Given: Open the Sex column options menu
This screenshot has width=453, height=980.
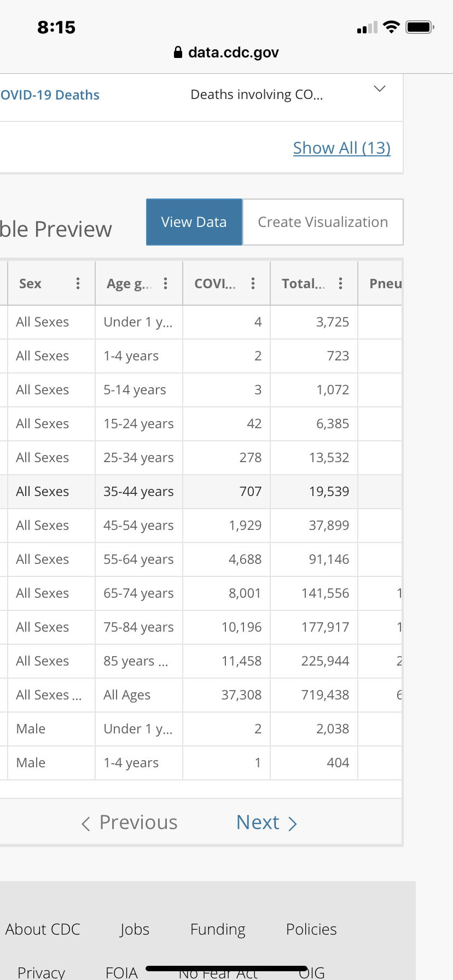Looking at the screenshot, I should tap(78, 283).
